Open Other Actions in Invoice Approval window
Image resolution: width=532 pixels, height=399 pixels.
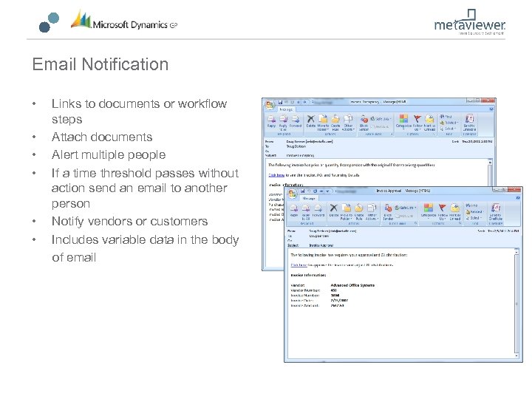pos(372,212)
